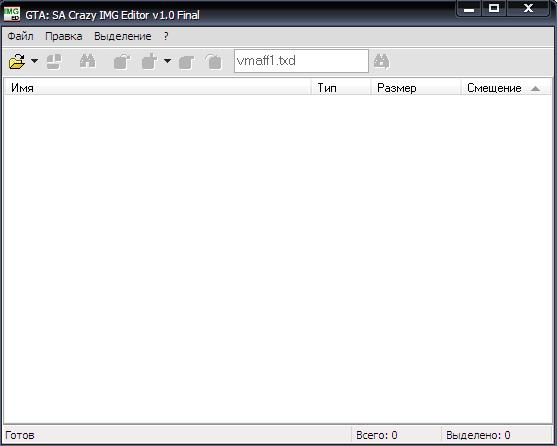Click the replace file toolbar icon
557x446 pixels.
186,62
